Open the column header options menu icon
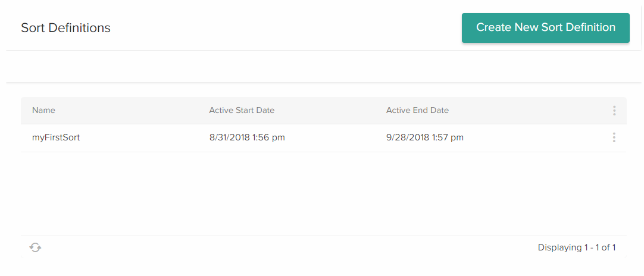 [x=614, y=111]
